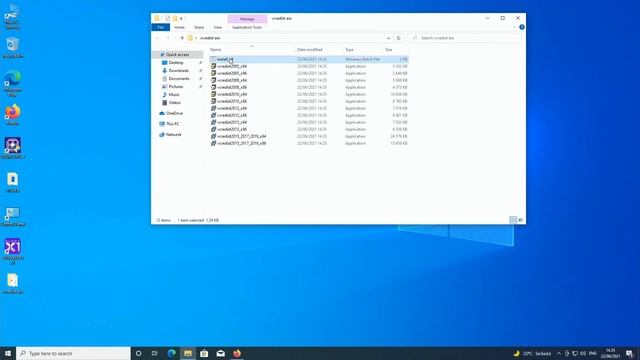Open Microsoft Edge from the taskbar

click(x=171, y=353)
